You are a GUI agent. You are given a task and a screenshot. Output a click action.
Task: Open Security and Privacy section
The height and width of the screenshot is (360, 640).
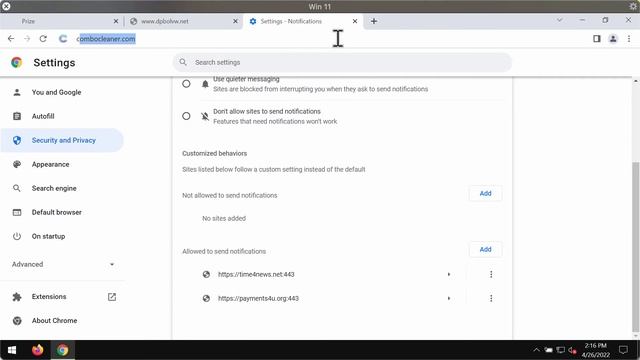coord(62,140)
